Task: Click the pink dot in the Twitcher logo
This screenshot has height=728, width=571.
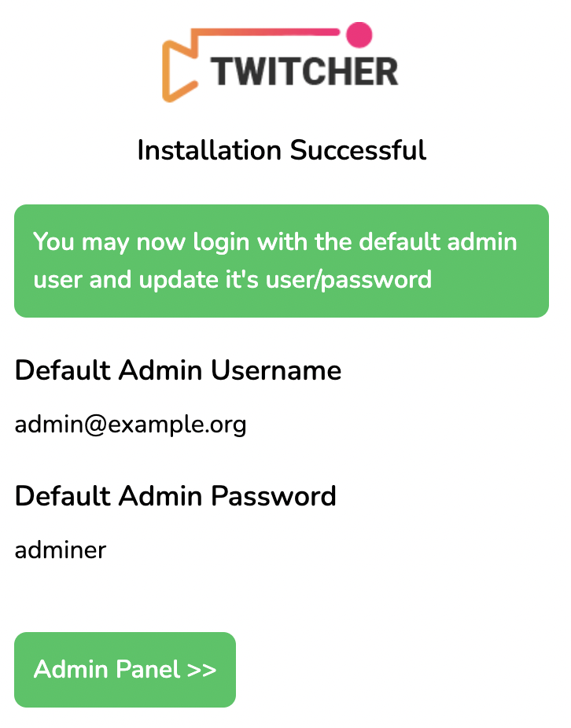Action: pos(359,34)
